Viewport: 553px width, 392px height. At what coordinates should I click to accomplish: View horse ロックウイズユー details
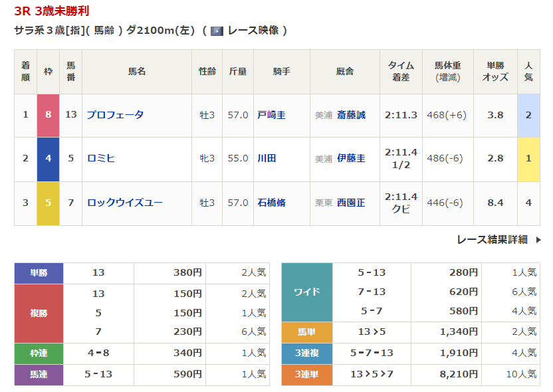(x=124, y=202)
